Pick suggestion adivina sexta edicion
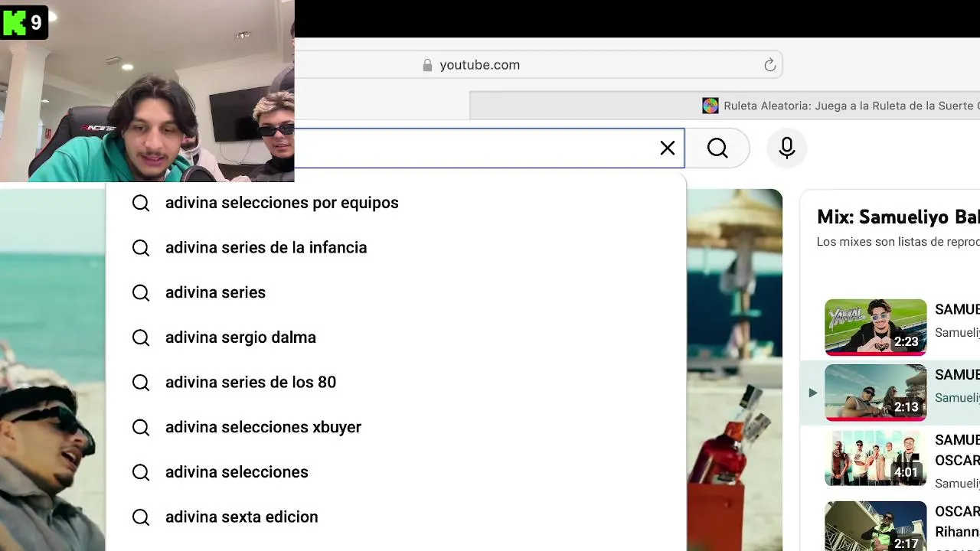The height and width of the screenshot is (551, 980). 396,517
